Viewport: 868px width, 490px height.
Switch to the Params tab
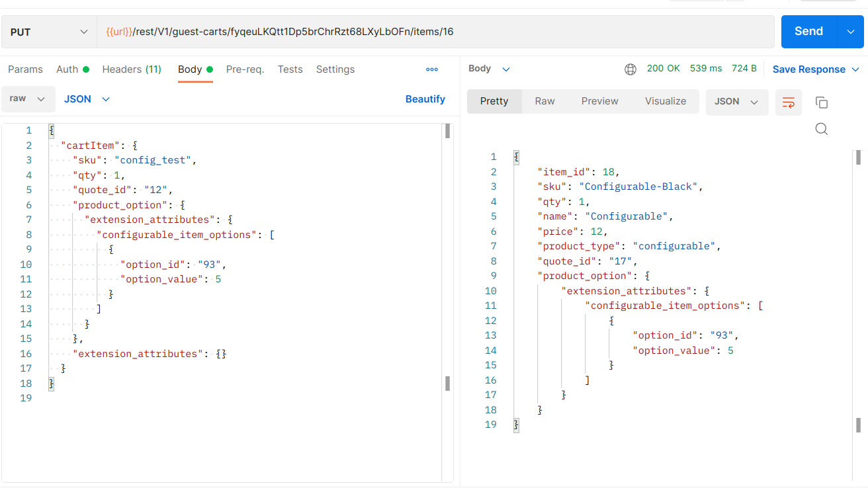click(25, 69)
